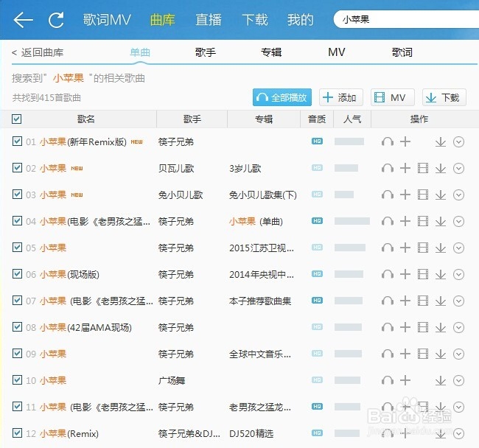The image size is (479, 448).
Task: Open album 3岁儿歌 on song 02
Action: 245,168
